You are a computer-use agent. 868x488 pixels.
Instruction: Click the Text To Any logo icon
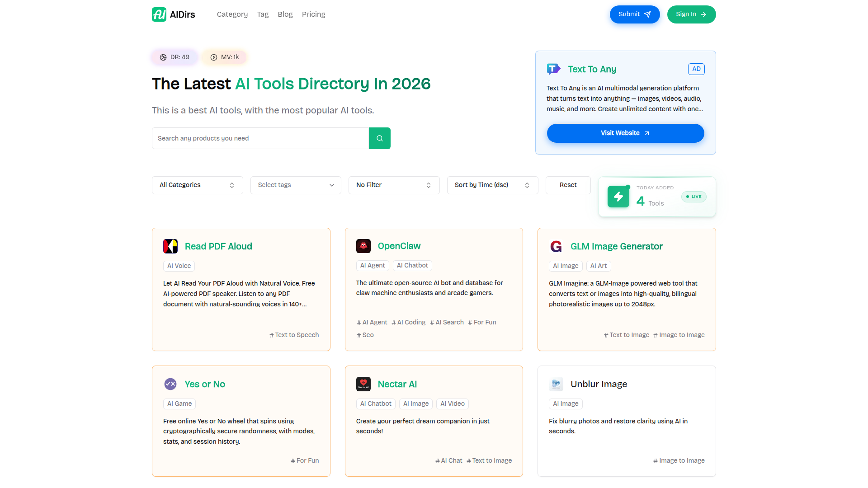point(553,69)
